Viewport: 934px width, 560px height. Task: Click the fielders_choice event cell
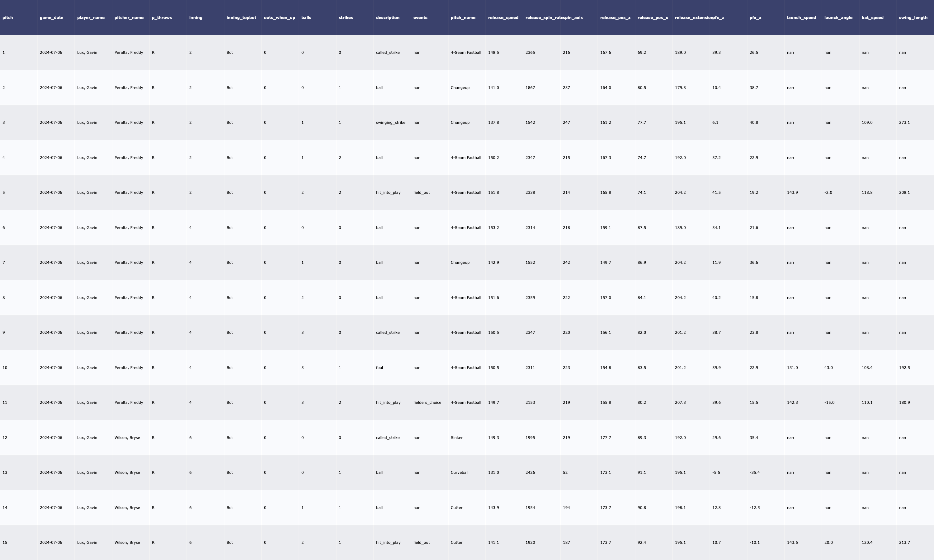point(427,403)
